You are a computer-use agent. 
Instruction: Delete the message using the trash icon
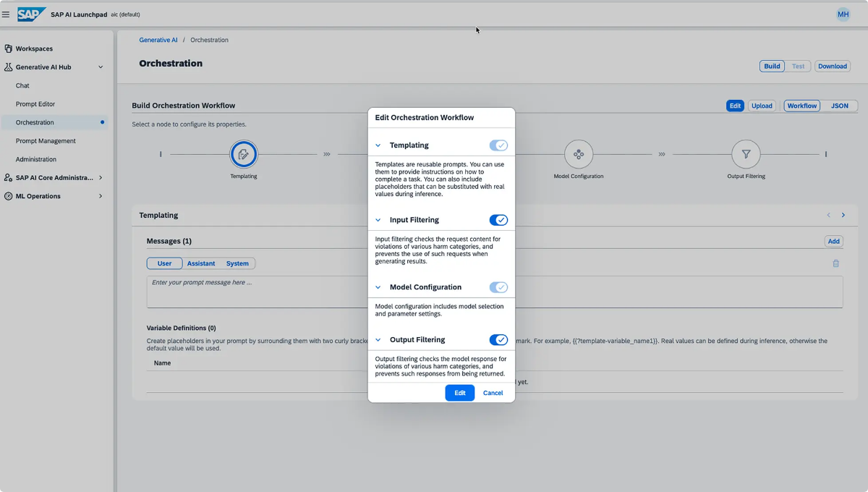coord(835,263)
